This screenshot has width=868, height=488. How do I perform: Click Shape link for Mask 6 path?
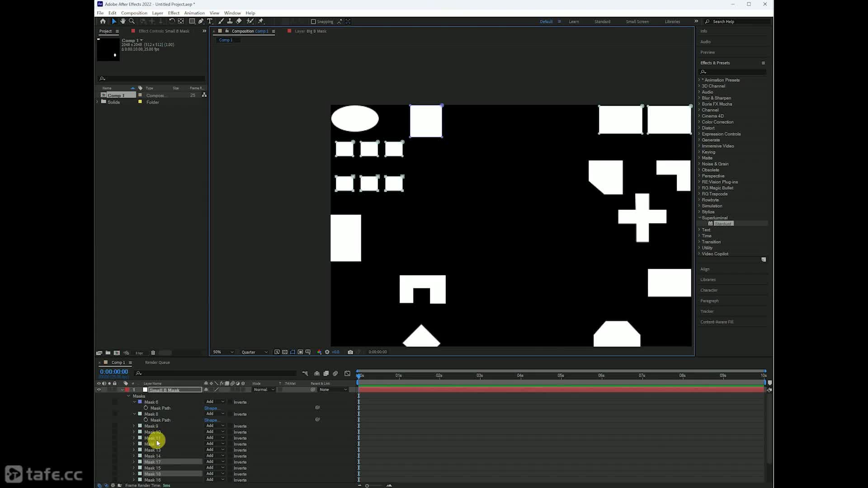(x=211, y=408)
